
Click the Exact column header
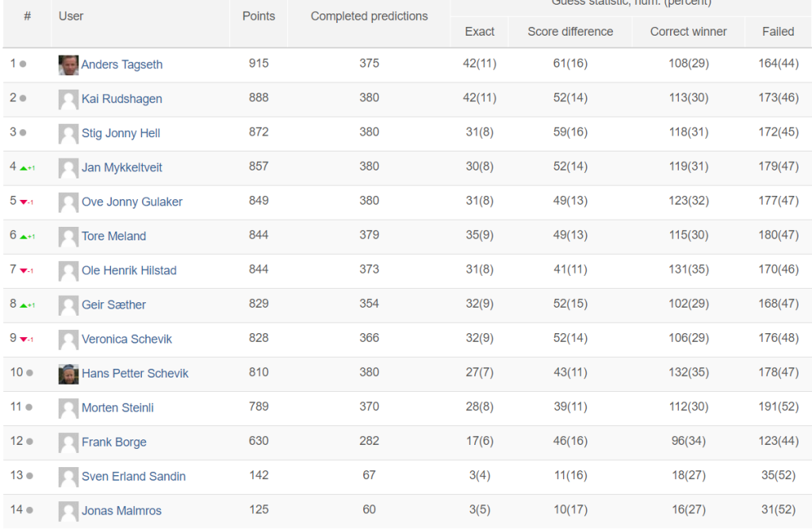coord(479,32)
